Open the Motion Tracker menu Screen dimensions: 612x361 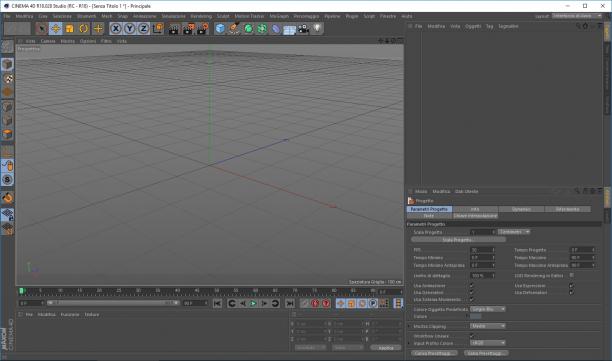click(x=249, y=16)
